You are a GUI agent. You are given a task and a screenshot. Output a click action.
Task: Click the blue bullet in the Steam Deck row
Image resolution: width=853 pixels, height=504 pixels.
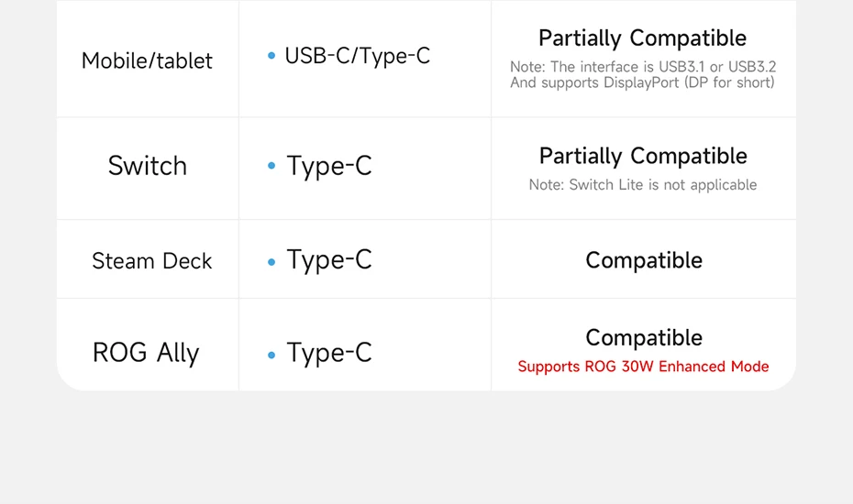click(x=271, y=262)
